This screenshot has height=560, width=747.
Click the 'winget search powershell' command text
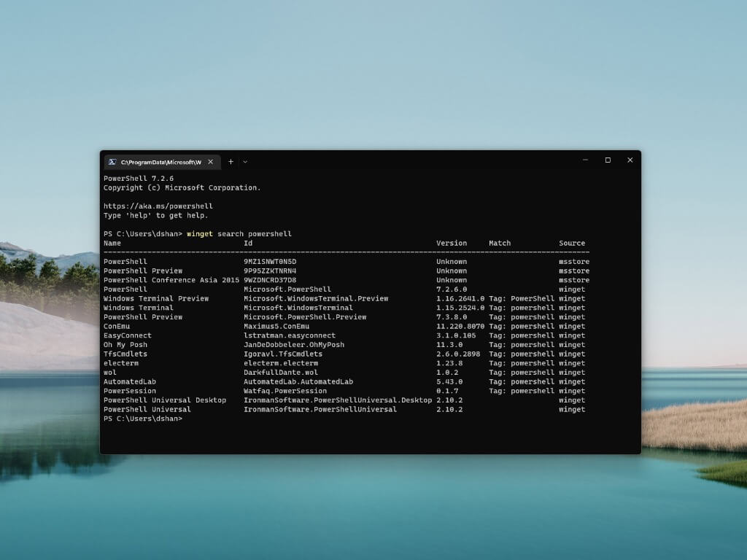[239, 234]
